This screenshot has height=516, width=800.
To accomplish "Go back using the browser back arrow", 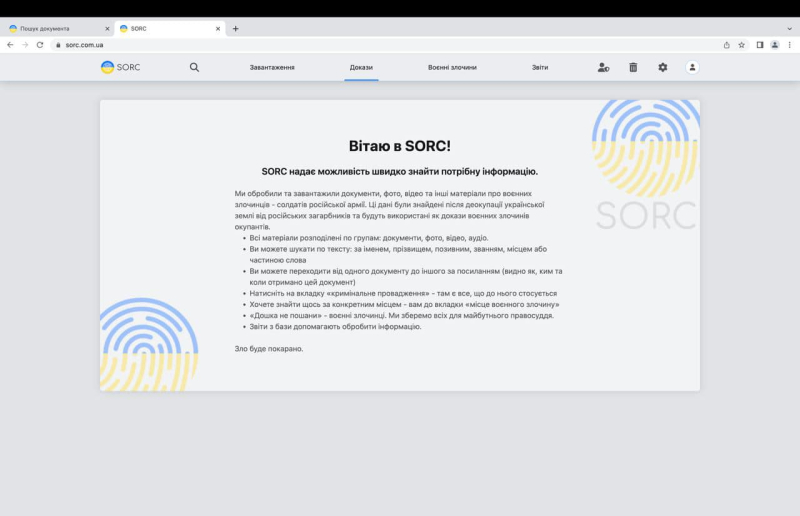I will pos(10,45).
